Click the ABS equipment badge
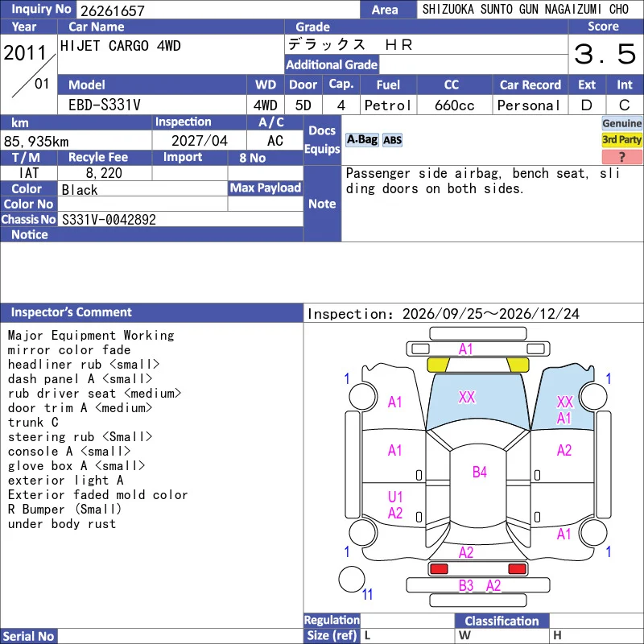 (x=392, y=140)
